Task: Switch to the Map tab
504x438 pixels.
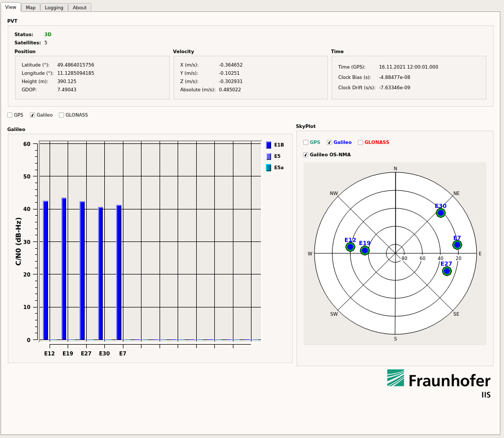Action: coord(30,8)
